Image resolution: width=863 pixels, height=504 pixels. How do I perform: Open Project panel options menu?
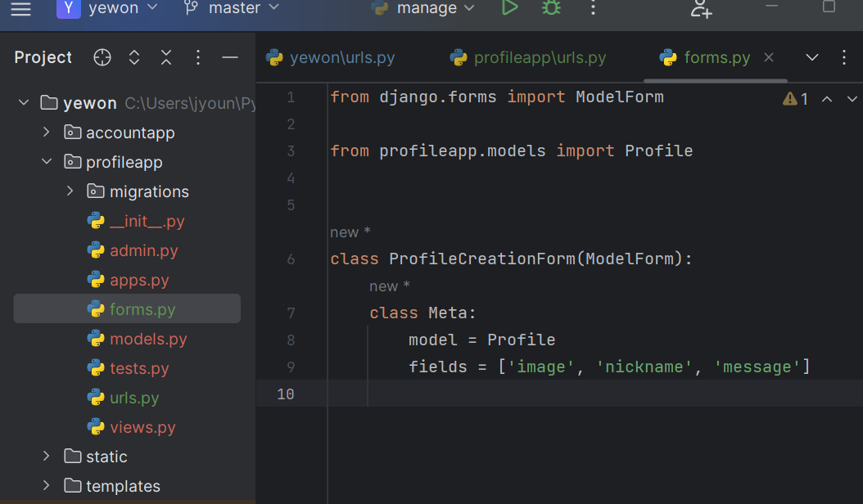(x=198, y=57)
